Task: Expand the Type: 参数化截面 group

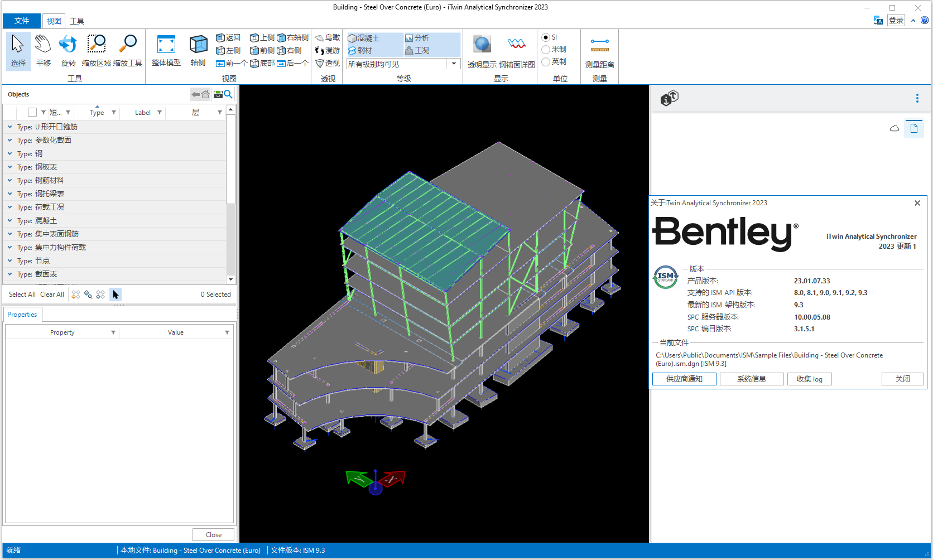Action: [x=9, y=140]
